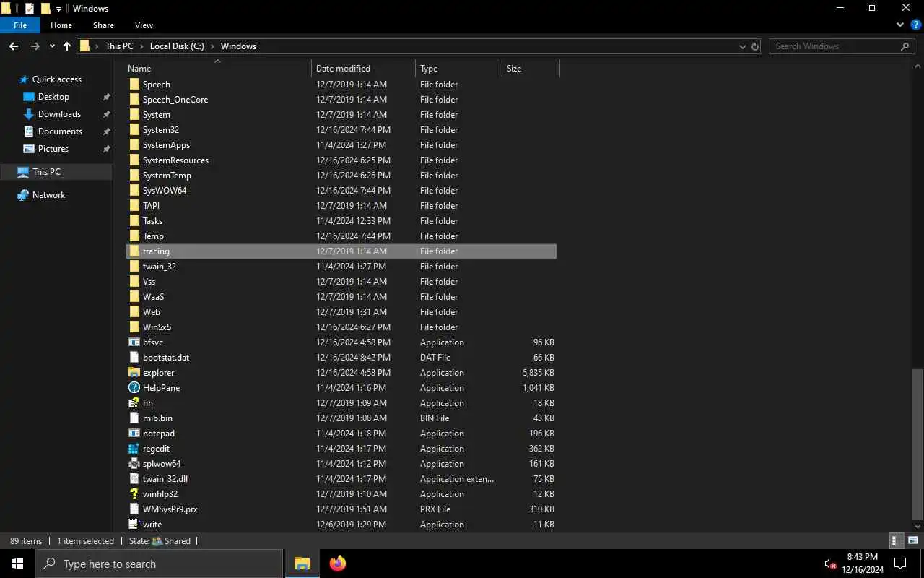Click the WinSxS folder icon
Image resolution: width=924 pixels, height=578 pixels.
point(134,327)
